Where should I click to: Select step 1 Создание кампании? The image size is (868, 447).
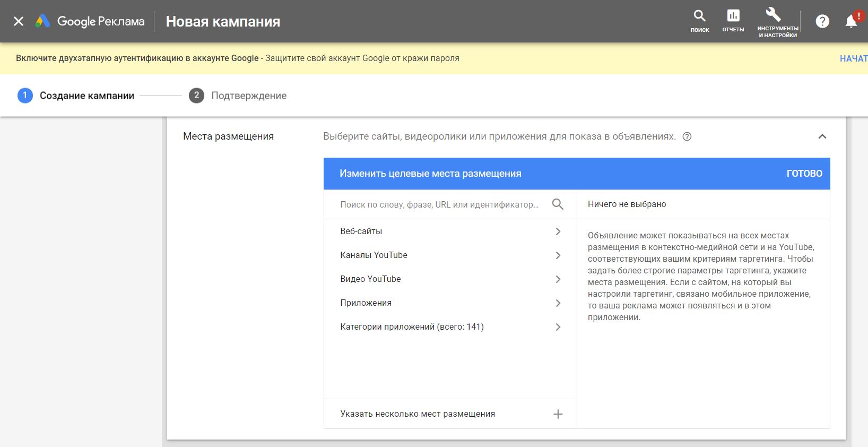pyautogui.click(x=76, y=96)
